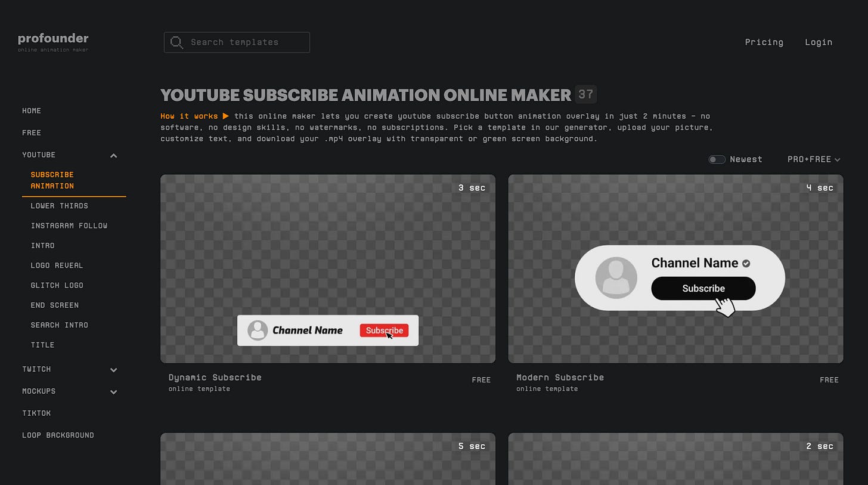This screenshot has height=485, width=868.
Task: Click Modern Subscribe title text
Action: pos(560,378)
